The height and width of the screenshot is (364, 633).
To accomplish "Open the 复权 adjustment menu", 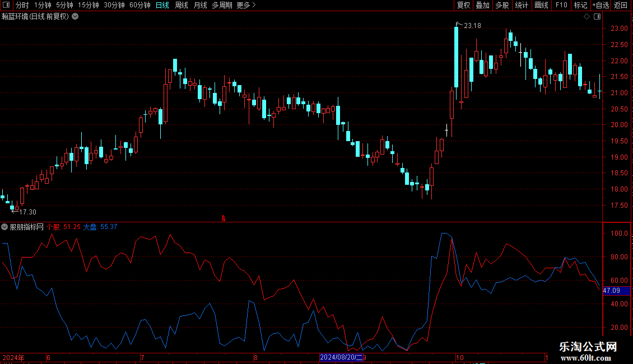I will (x=463, y=5).
